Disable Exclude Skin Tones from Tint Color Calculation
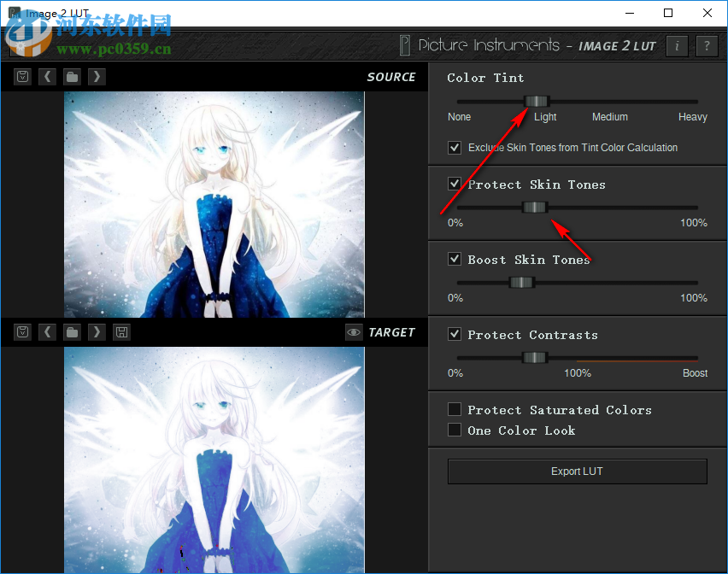728x574 pixels. click(x=455, y=147)
